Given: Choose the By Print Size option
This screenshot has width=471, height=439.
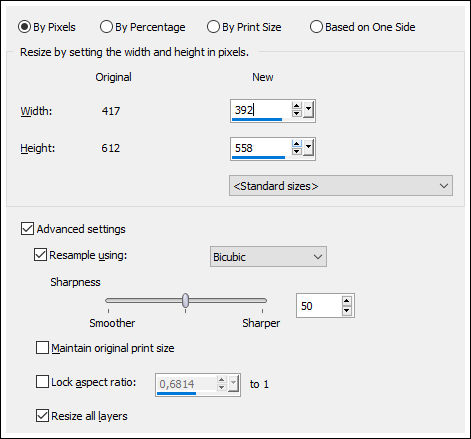Looking at the screenshot, I should tap(244, 27).
